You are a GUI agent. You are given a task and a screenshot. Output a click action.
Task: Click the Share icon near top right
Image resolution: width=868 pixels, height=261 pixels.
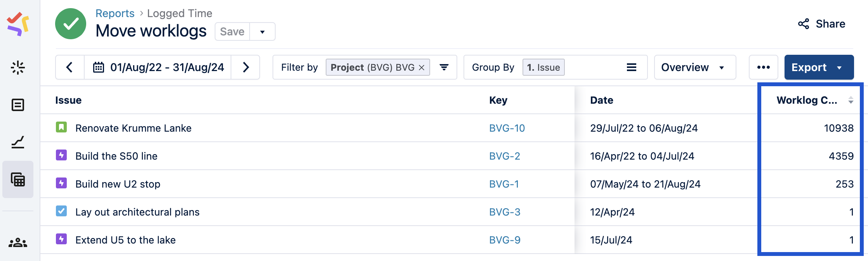(x=803, y=24)
